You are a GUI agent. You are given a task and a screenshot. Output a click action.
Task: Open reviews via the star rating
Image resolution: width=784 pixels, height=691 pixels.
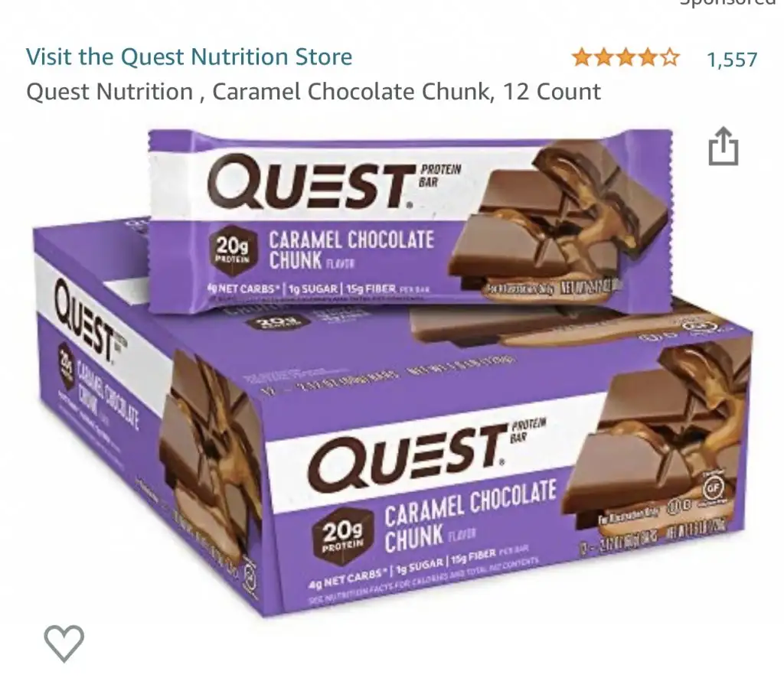pyautogui.click(x=626, y=58)
